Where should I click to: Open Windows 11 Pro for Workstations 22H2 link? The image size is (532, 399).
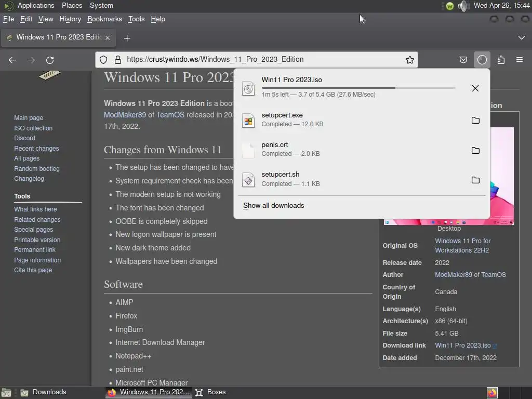pos(463,246)
